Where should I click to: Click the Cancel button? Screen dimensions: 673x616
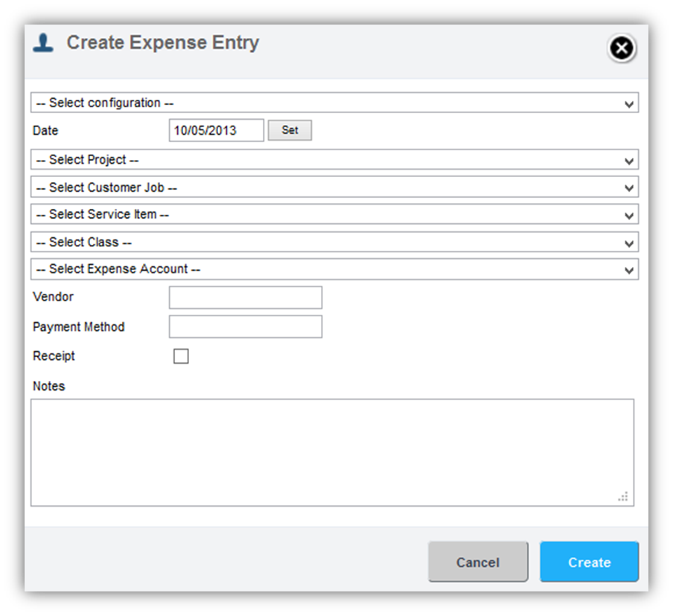[x=478, y=562]
